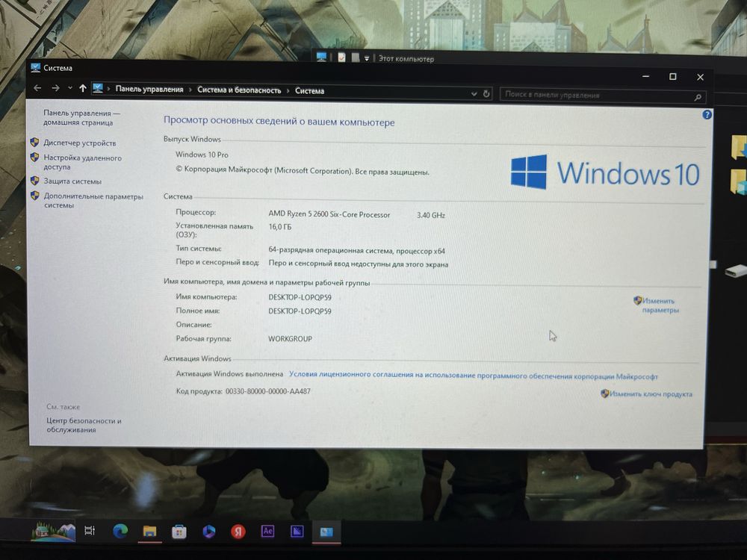Click computer icon in Этот компьютер window
The height and width of the screenshot is (560, 747).
pos(321,57)
